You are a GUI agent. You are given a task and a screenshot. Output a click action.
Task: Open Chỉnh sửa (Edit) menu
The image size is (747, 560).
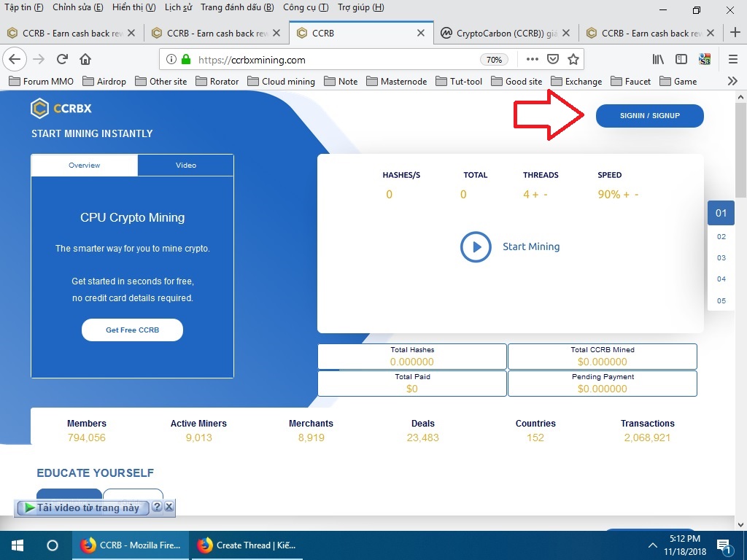[78, 7]
